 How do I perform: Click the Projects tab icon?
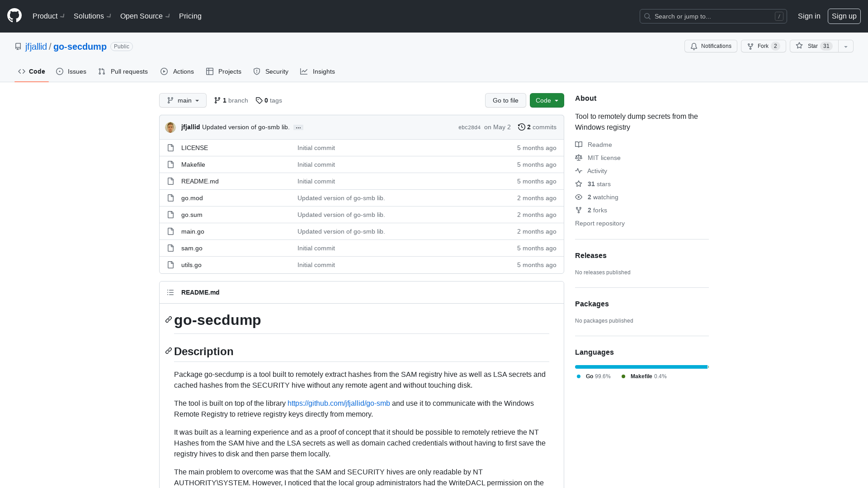click(210, 71)
